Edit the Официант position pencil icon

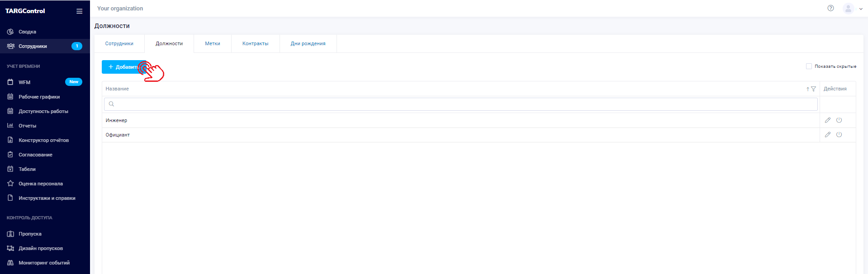coord(828,135)
